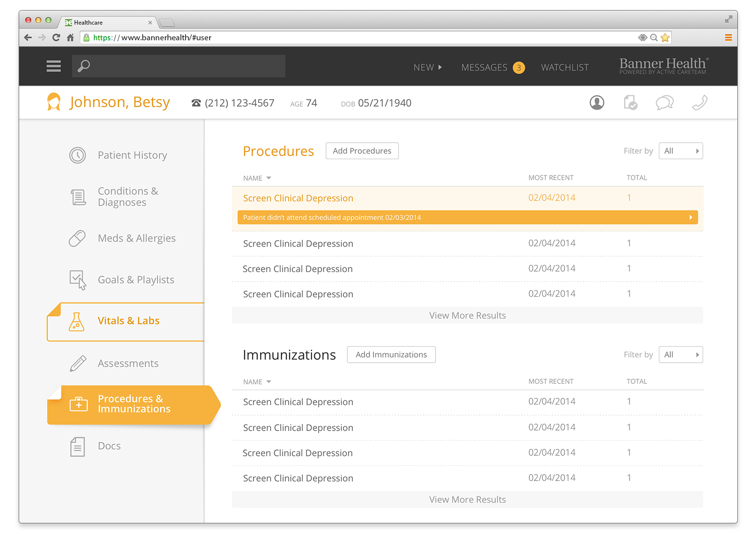Click View More Results under Immunizations
This screenshot has height=539, width=756.
(x=468, y=500)
